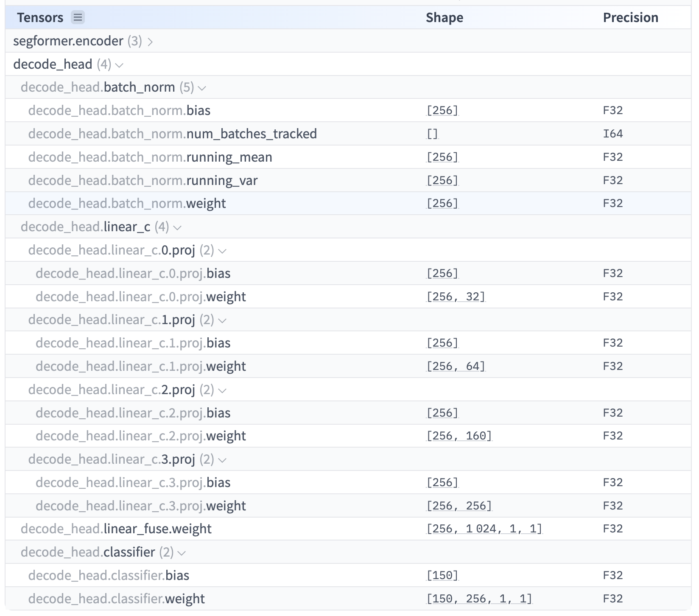Collapse the decode_head.batch_norm group

[x=203, y=87]
